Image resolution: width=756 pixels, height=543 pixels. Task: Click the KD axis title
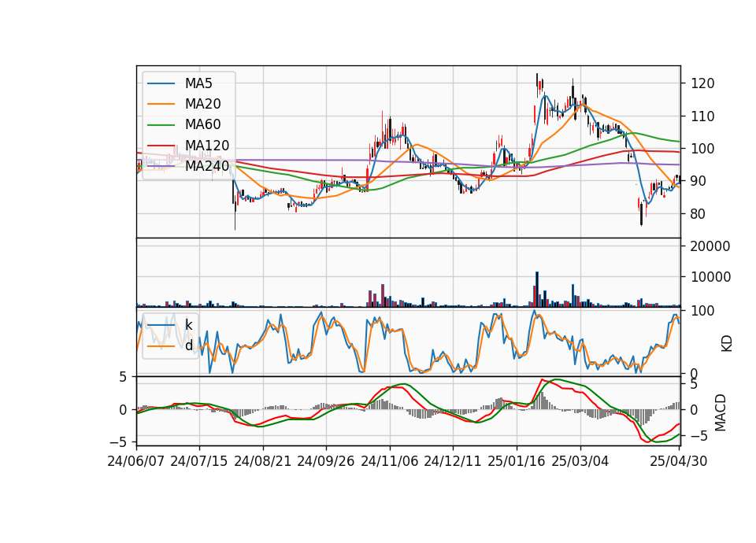pos(726,344)
